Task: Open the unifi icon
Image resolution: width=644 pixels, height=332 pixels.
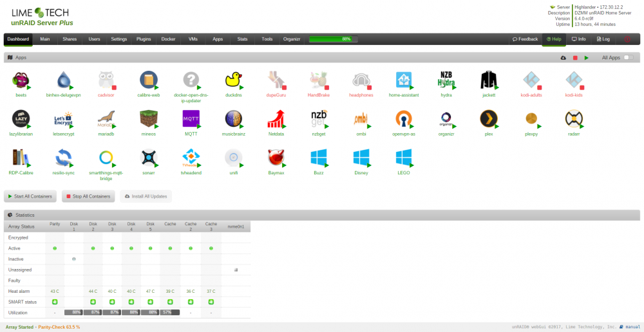Action: (x=233, y=158)
